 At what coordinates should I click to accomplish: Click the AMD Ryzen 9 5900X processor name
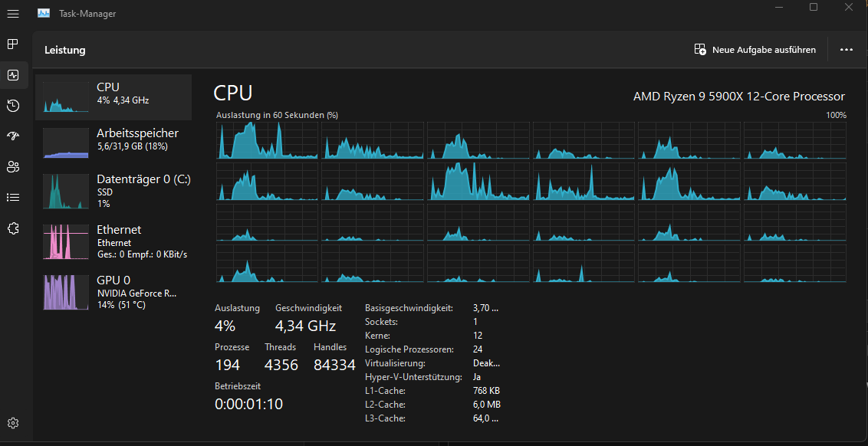(739, 97)
